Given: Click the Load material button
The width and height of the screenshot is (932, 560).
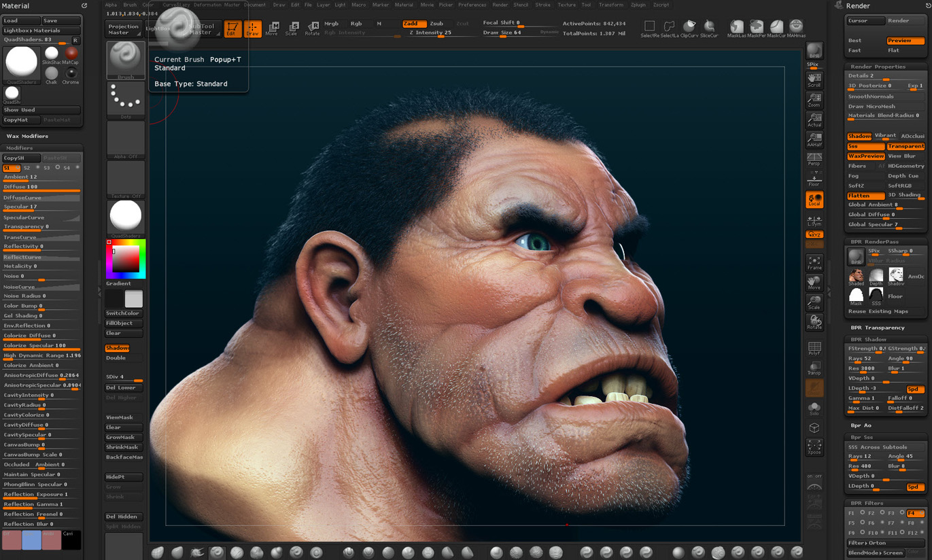Looking at the screenshot, I should point(20,20).
